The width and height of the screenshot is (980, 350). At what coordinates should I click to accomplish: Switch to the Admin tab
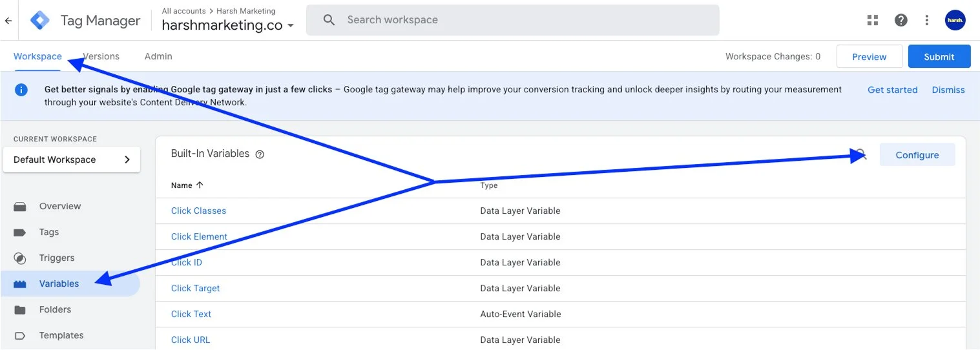(158, 56)
